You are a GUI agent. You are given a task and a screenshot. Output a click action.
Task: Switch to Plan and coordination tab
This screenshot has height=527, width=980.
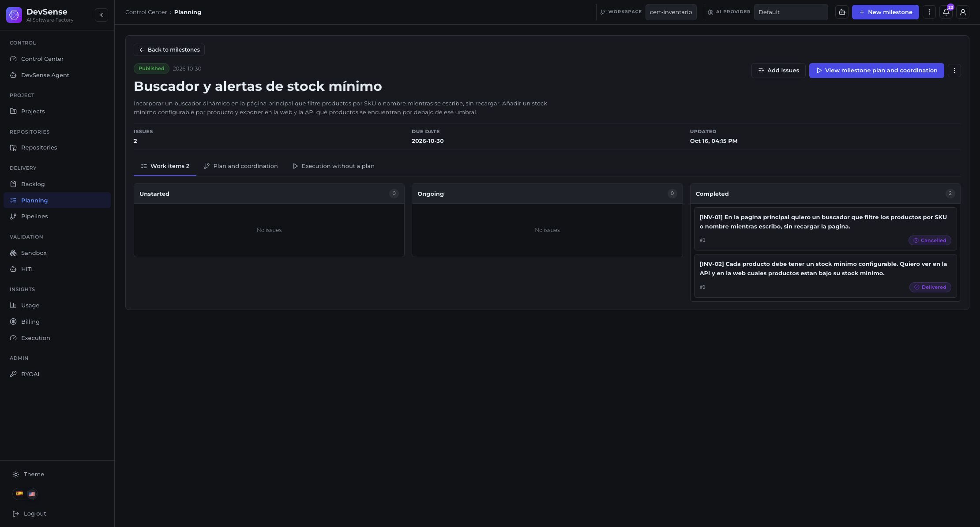[x=241, y=166]
